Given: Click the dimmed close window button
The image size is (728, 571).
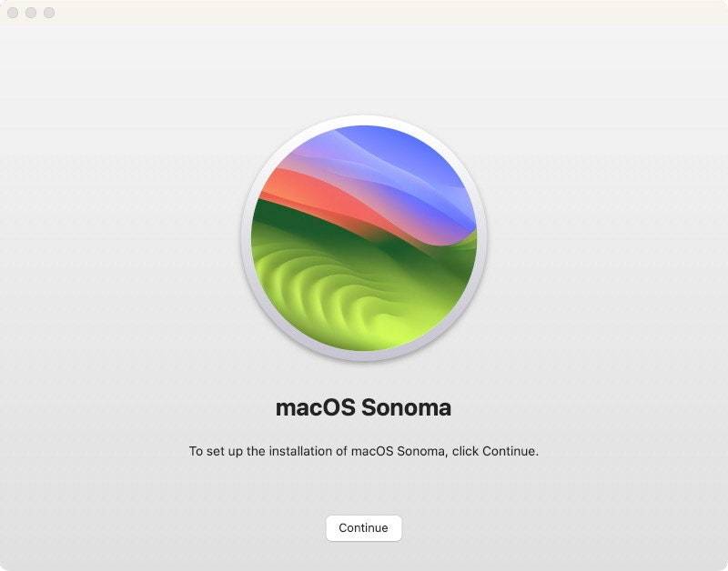Looking at the screenshot, I should pyautogui.click(x=13, y=13).
